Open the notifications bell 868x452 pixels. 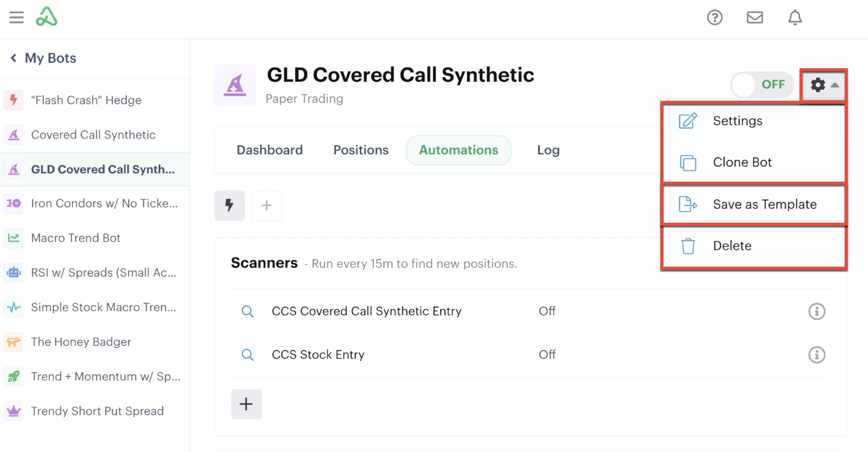tap(795, 18)
